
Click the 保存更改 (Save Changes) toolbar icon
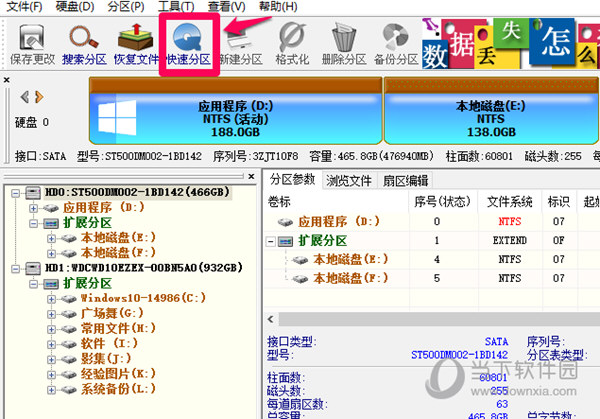33,42
